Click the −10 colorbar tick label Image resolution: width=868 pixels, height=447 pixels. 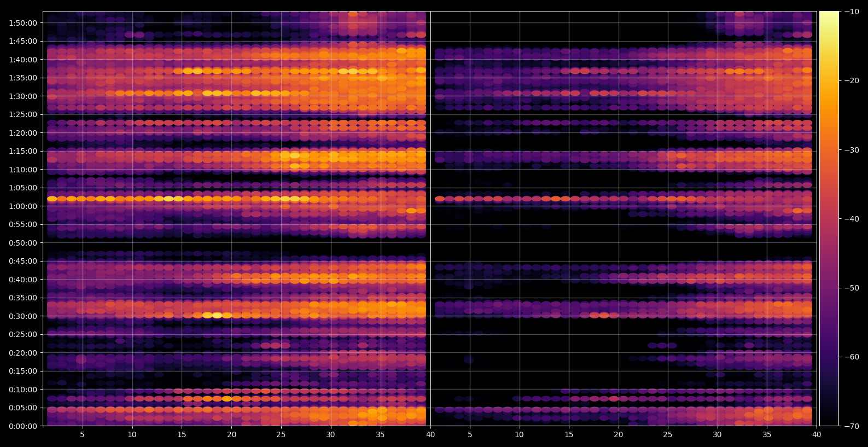click(x=852, y=11)
